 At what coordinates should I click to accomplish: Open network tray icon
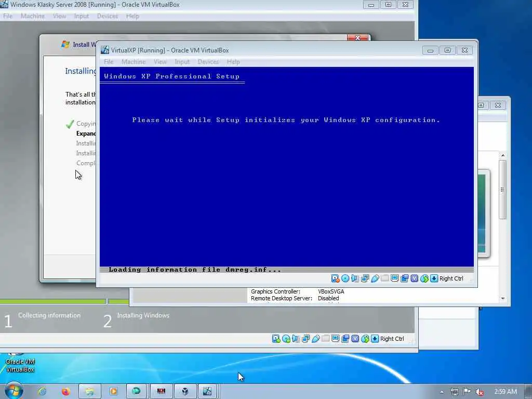455,392
